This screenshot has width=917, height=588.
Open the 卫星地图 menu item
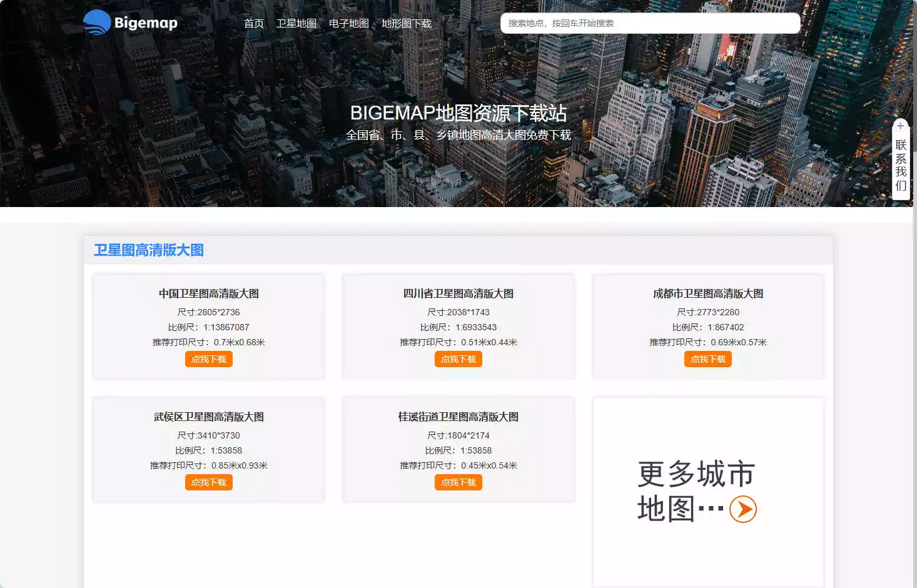tap(296, 23)
